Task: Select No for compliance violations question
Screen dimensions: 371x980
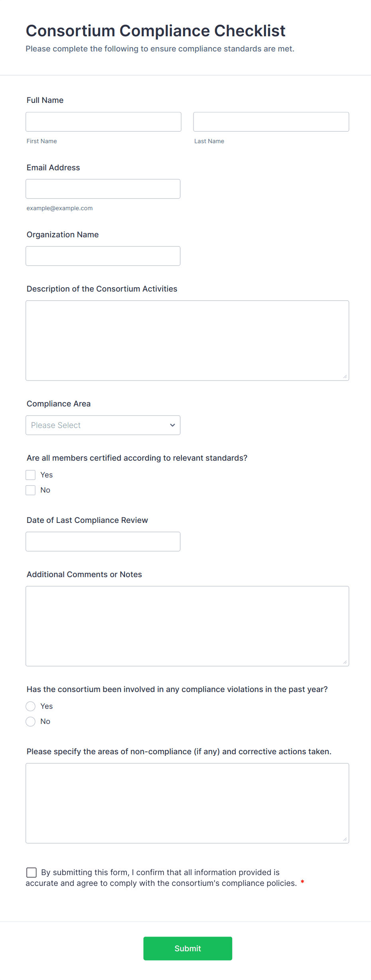Action: [31, 721]
